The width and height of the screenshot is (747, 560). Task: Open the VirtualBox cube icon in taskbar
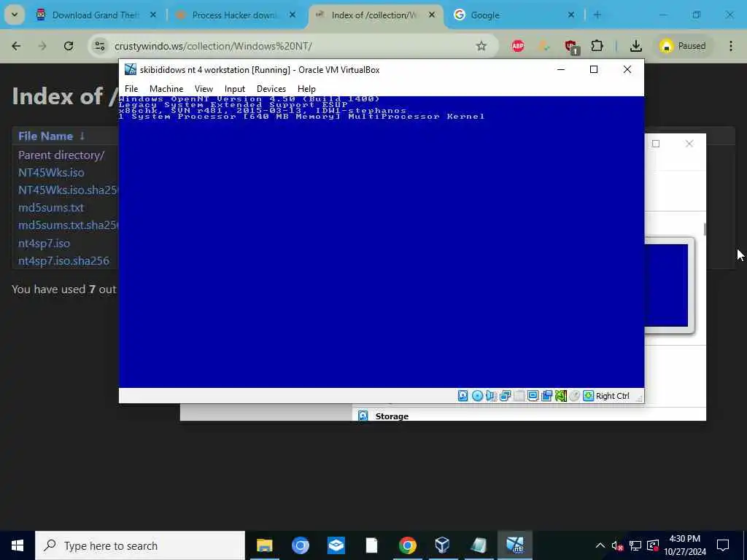442,545
